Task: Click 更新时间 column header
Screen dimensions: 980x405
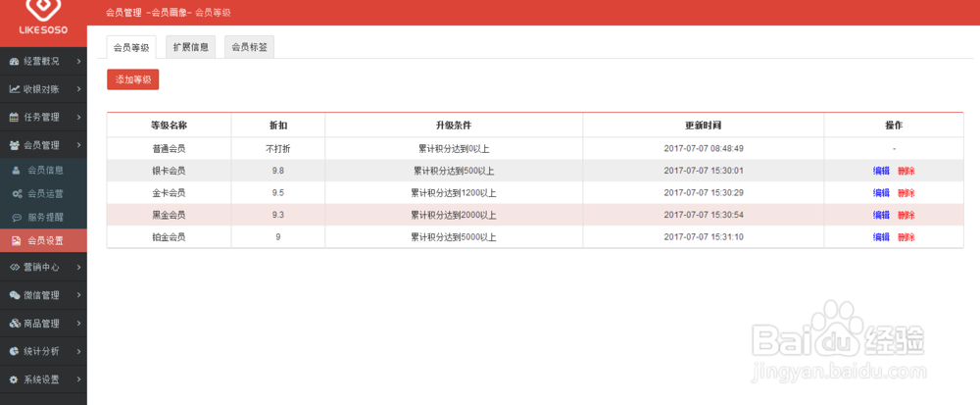Action: (704, 125)
